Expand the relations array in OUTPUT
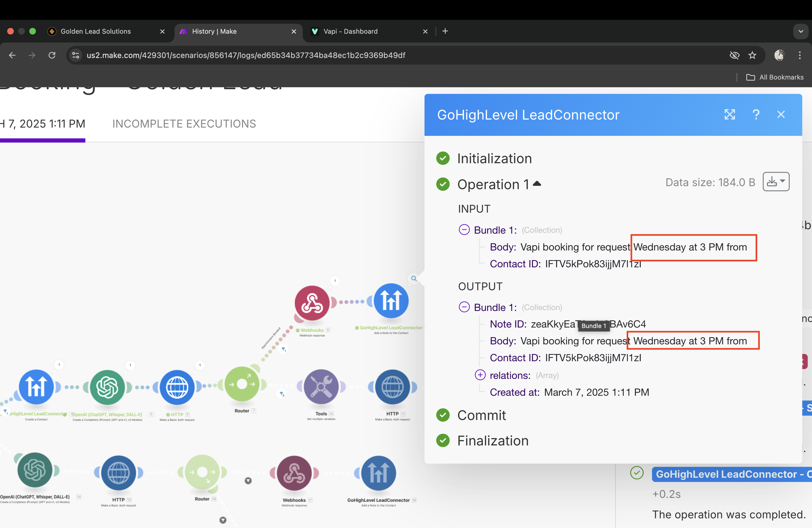Viewport: 812px width, 528px height. click(x=480, y=375)
